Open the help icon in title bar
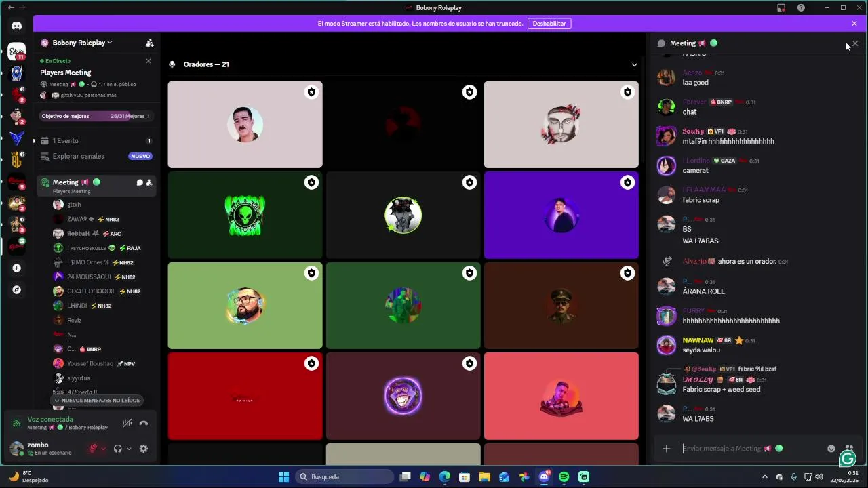This screenshot has height=488, width=868. (802, 8)
